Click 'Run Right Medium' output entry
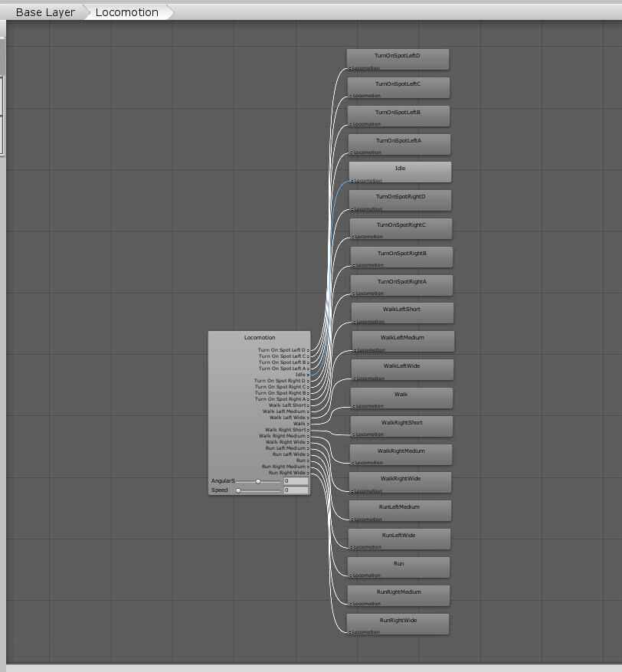622x672 pixels. (x=285, y=467)
